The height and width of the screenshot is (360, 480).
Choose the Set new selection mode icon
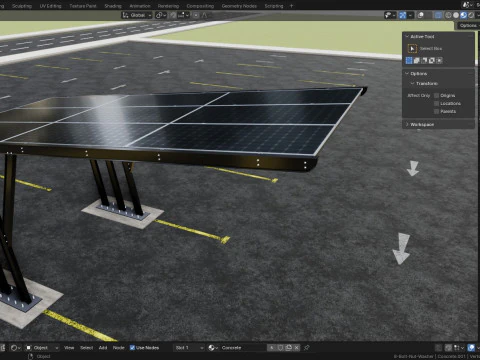[409, 60]
